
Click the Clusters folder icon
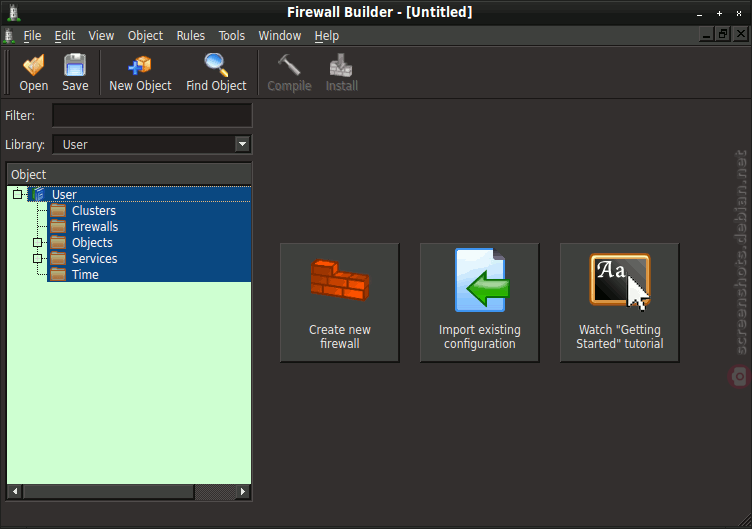point(58,211)
